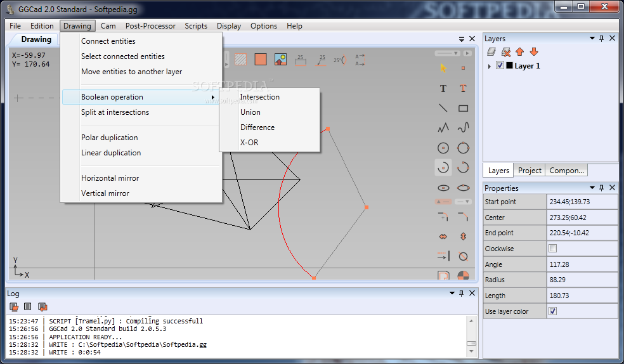Pin the Layers panel

601,38
